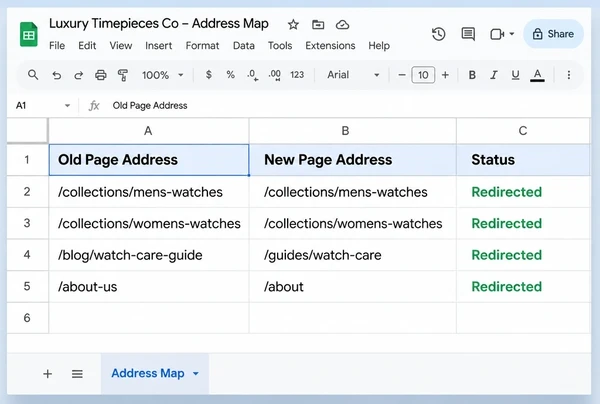This screenshot has height=404, width=600.
Task: Select the New Page Address cell
Action: click(352, 160)
